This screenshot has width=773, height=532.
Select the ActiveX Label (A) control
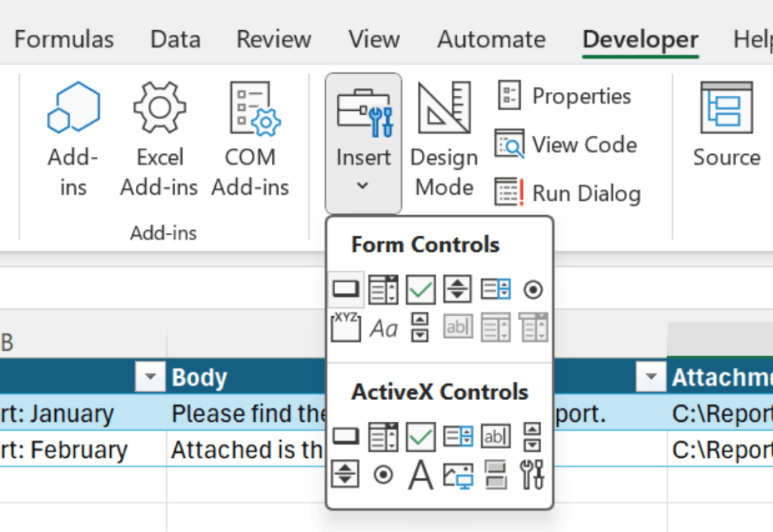pos(420,474)
